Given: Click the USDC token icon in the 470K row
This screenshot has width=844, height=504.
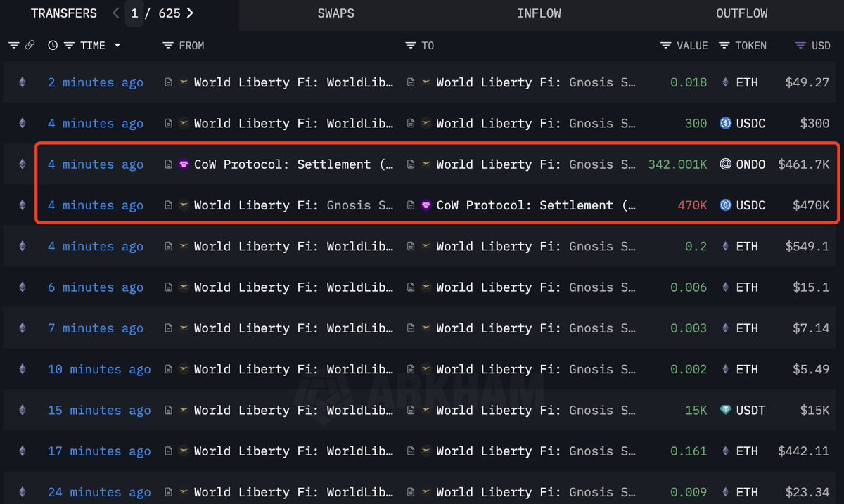Looking at the screenshot, I should point(725,205).
